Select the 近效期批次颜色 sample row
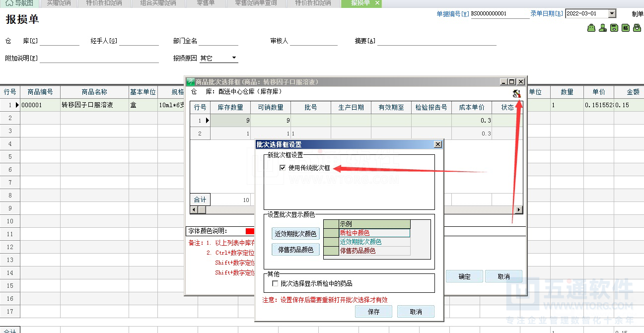This screenshot has width=644, height=333. coord(374,242)
